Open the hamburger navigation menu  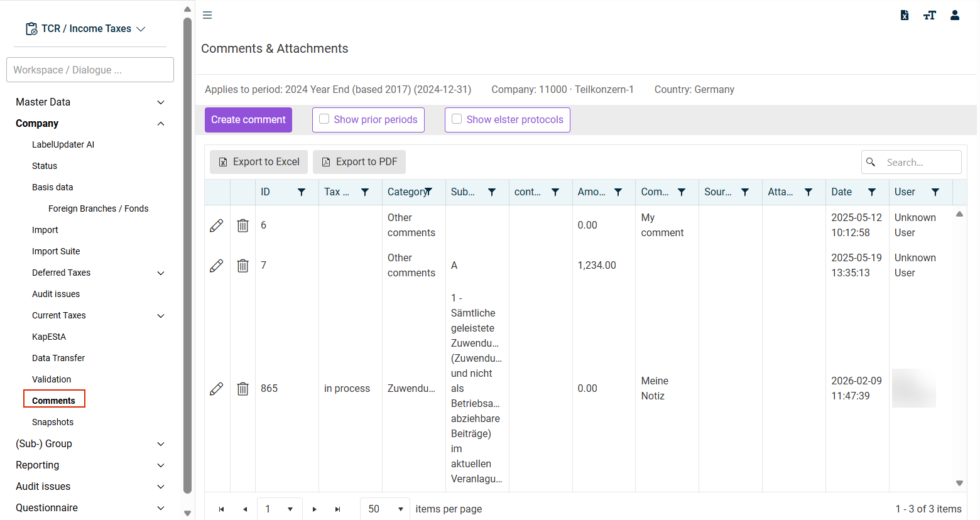tap(207, 15)
